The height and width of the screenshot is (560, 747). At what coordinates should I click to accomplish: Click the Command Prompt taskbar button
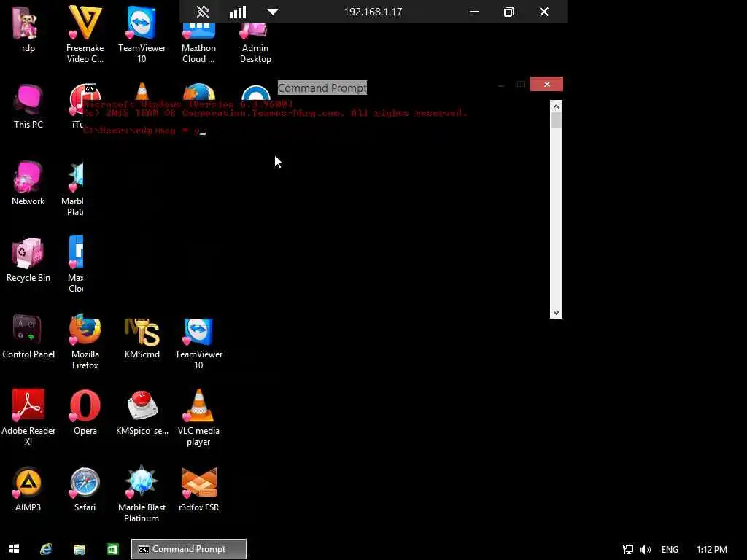pos(189,549)
